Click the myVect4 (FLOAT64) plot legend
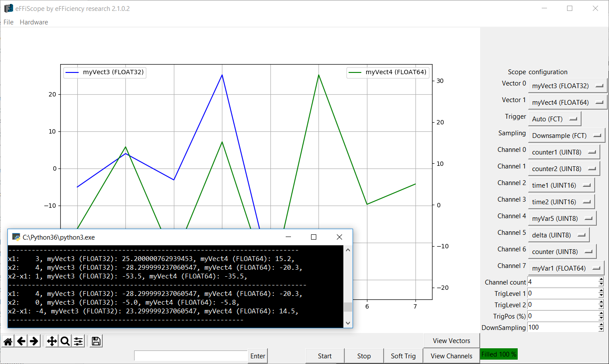The height and width of the screenshot is (364, 609). click(x=387, y=72)
